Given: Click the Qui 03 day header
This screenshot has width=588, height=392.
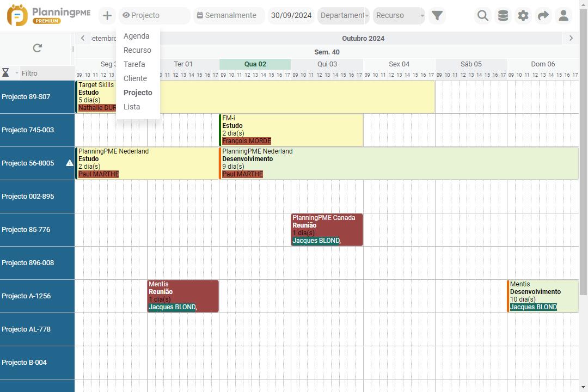Looking at the screenshot, I should [x=327, y=64].
